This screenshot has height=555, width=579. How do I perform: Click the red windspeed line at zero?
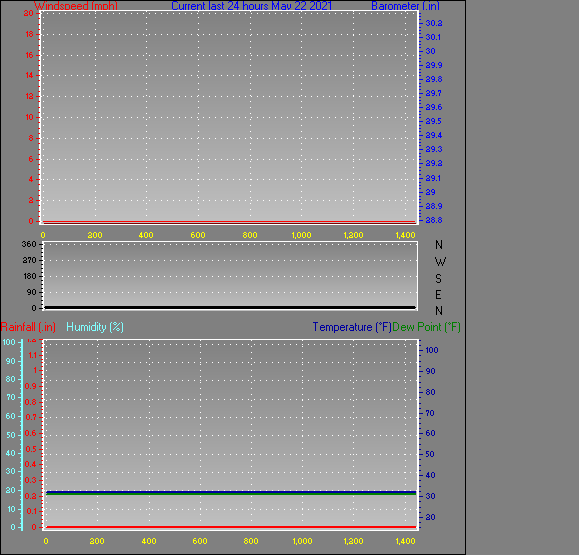pyautogui.click(x=230, y=222)
